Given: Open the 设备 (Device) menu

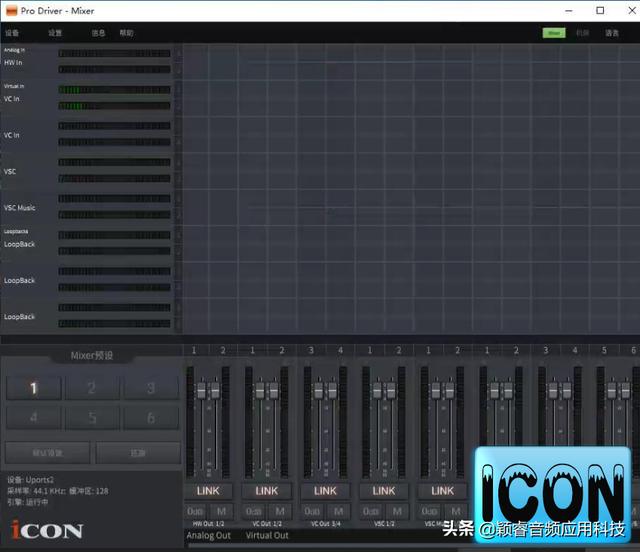Looking at the screenshot, I should (12, 33).
